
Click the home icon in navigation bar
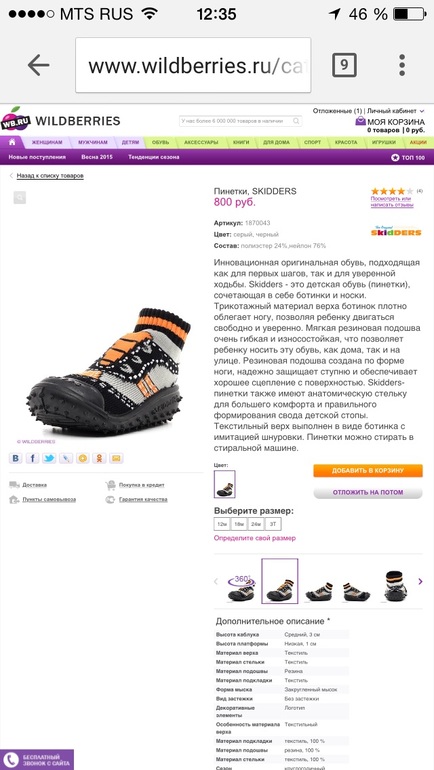12,142
